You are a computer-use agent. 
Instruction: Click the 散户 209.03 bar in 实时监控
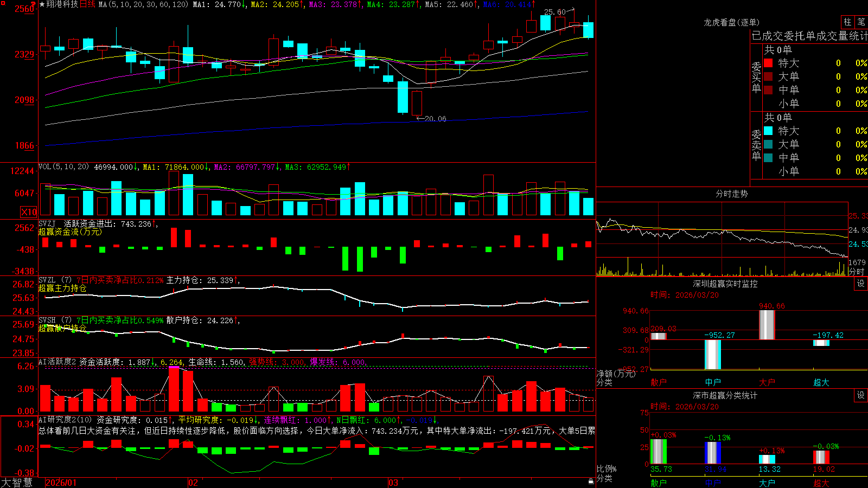coord(659,336)
